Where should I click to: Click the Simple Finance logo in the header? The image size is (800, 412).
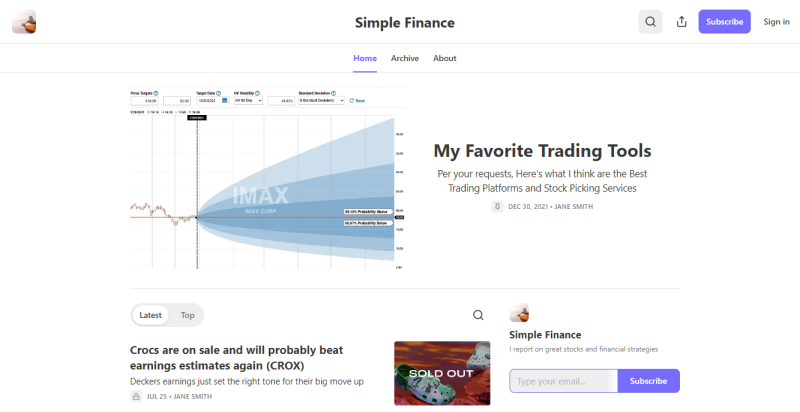(x=24, y=22)
